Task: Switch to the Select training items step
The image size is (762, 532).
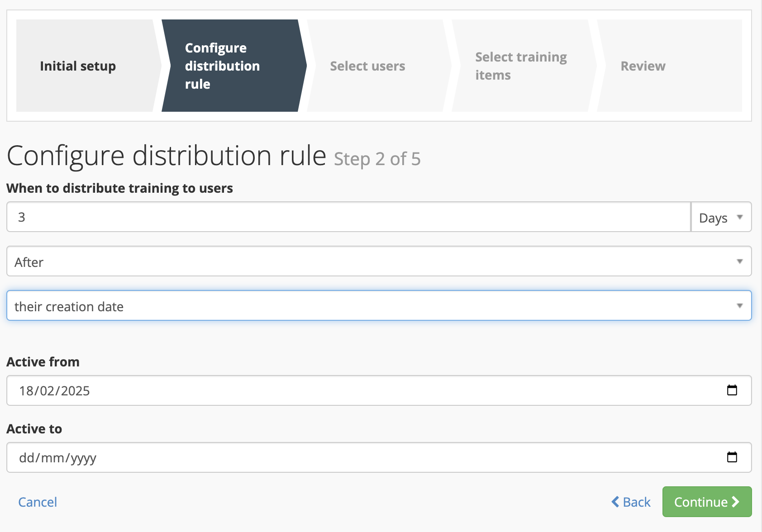Action: pos(520,66)
